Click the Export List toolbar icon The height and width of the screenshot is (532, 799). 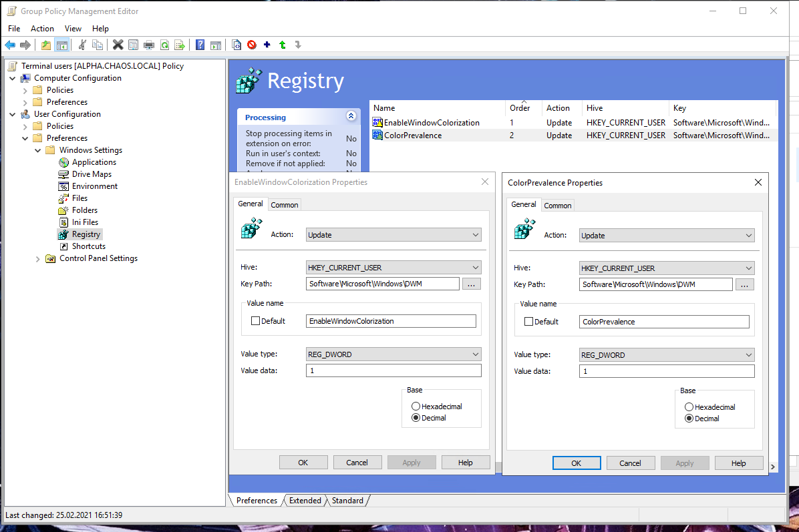click(x=180, y=45)
